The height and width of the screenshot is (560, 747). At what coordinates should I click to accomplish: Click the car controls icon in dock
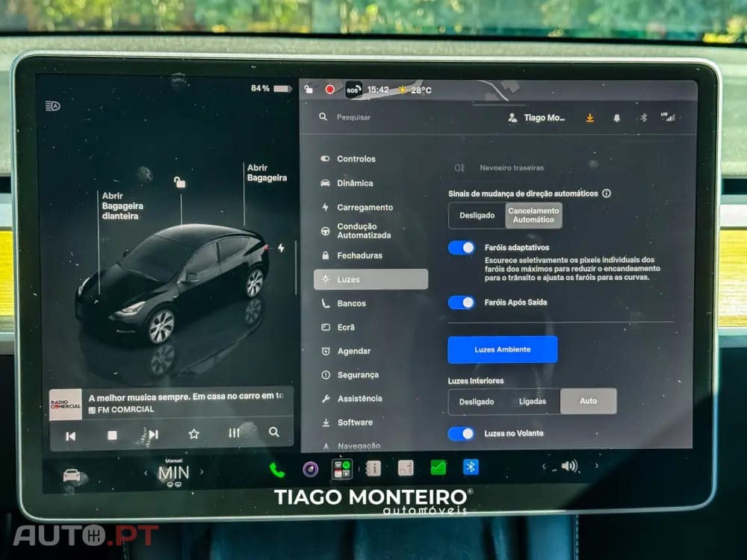[73, 475]
